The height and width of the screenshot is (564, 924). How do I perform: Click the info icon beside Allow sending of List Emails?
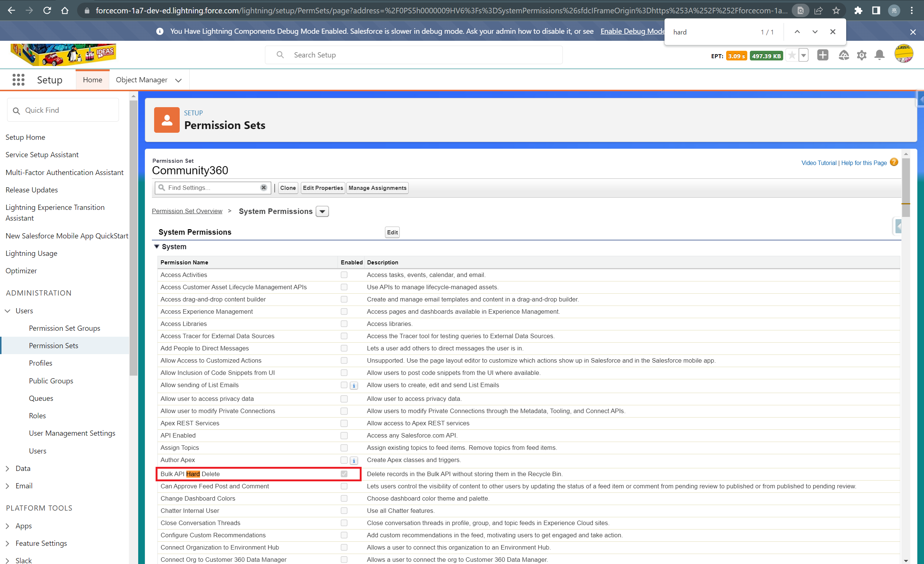coord(353,385)
